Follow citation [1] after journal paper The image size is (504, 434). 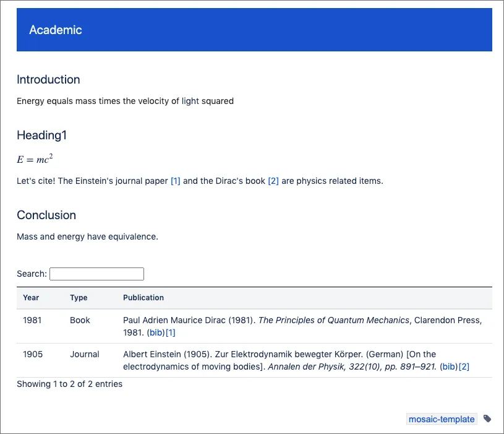point(176,181)
